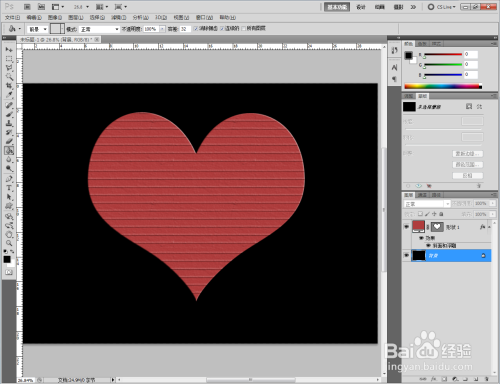Choose the Rectangular Marquee tool
The image size is (500, 384).
click(9, 59)
